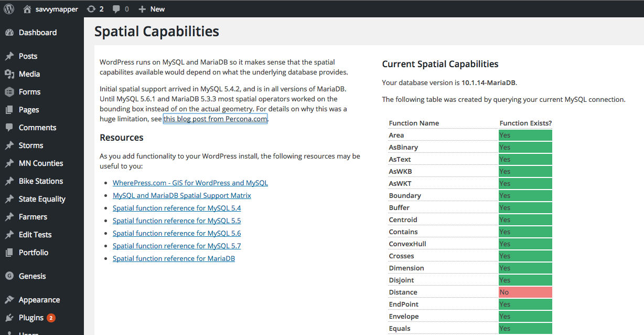Open the updates refresh icon
This screenshot has height=335, width=644.
[x=91, y=9]
